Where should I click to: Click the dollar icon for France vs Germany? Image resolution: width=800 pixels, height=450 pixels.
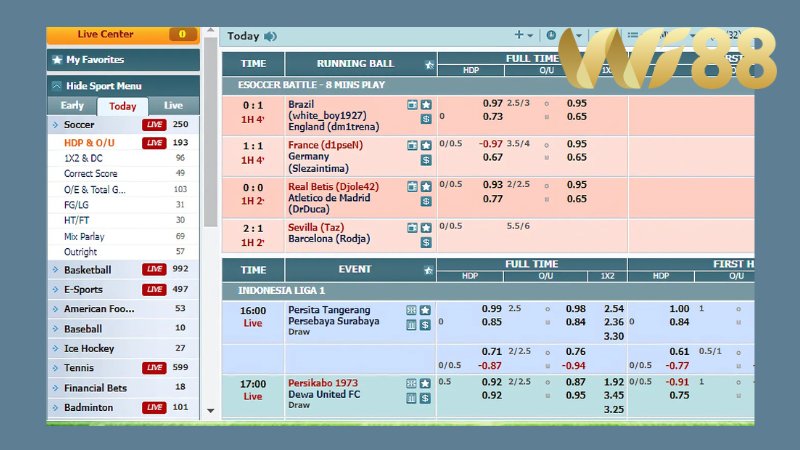tap(425, 159)
